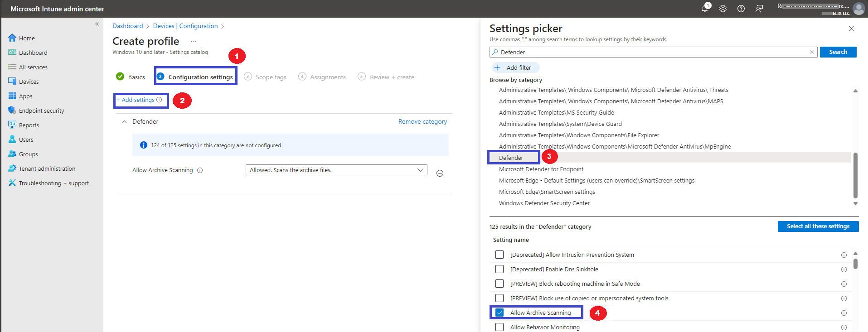
Task: Open the Allow Archive Scanning value dropdown
Action: point(336,170)
